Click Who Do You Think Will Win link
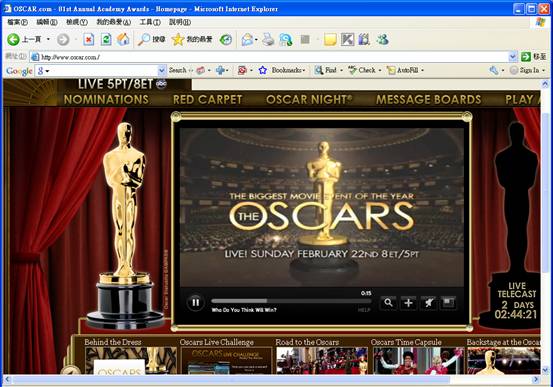553x387 pixels. (244, 310)
